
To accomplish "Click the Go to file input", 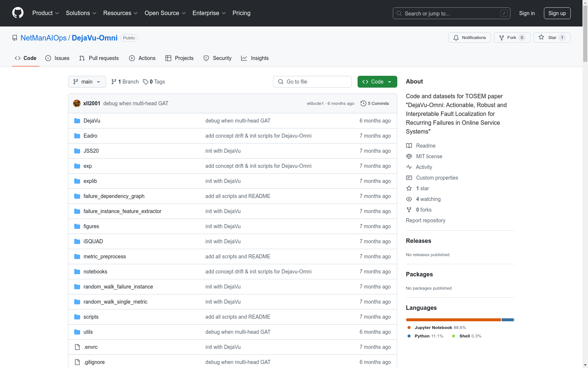I will click(312, 82).
